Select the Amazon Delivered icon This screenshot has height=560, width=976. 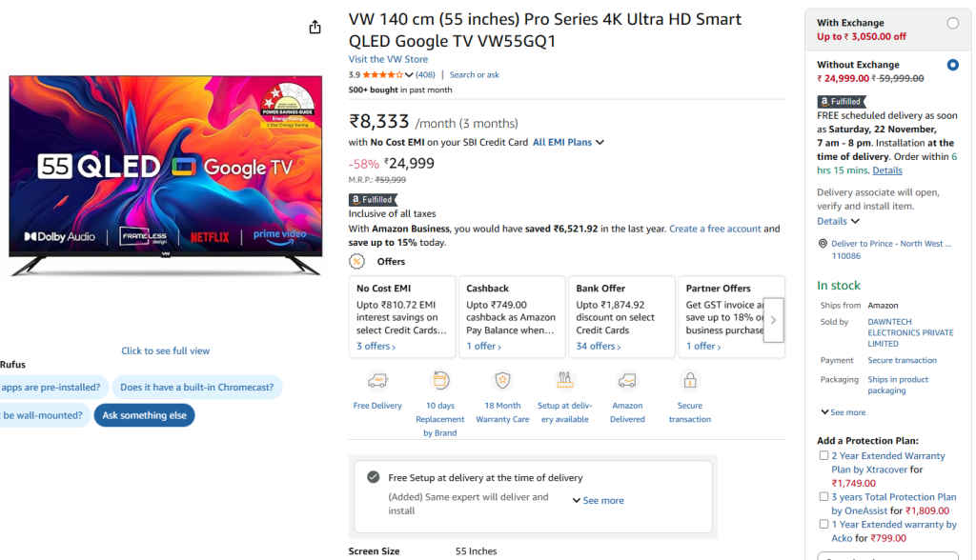627,379
